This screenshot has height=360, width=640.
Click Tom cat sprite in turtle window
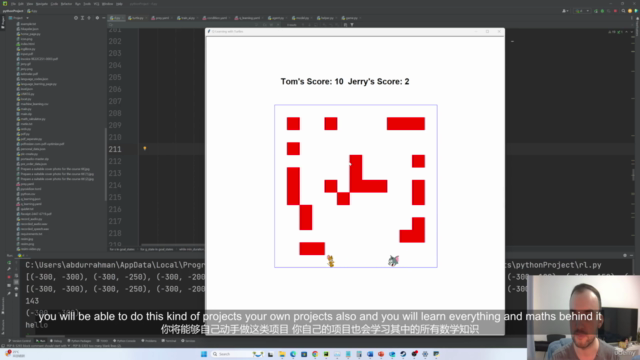[x=393, y=260]
